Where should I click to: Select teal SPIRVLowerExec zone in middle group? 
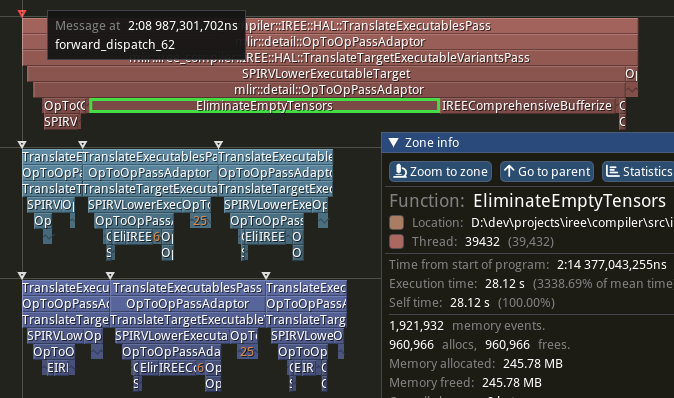135,205
